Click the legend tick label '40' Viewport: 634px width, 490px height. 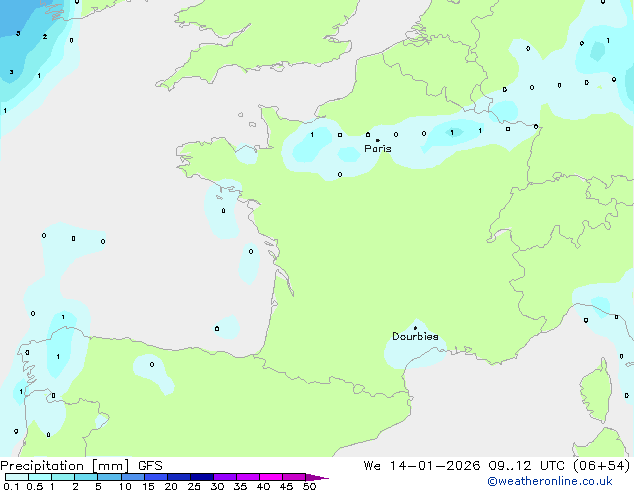(x=263, y=487)
